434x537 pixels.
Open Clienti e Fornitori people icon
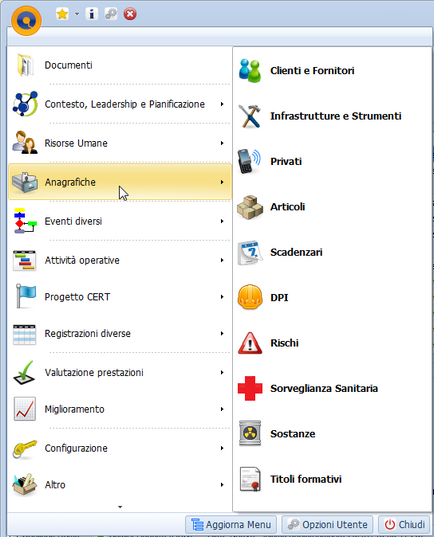coord(250,71)
